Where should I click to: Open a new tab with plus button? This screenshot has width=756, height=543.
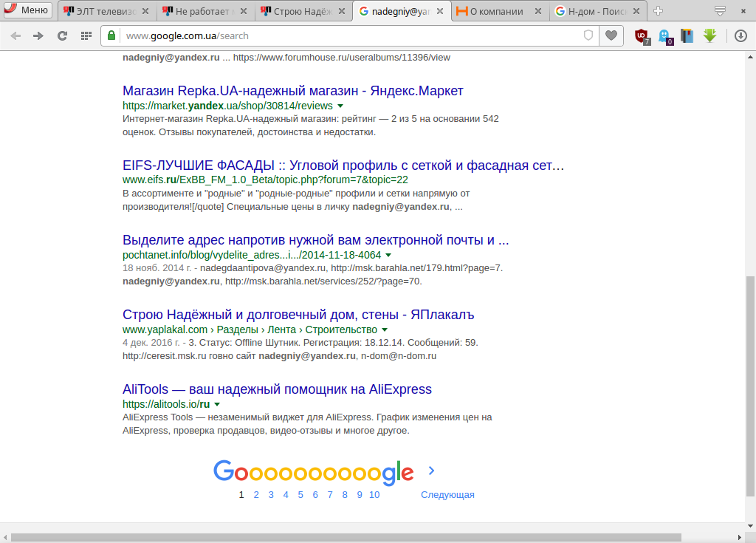(658, 10)
